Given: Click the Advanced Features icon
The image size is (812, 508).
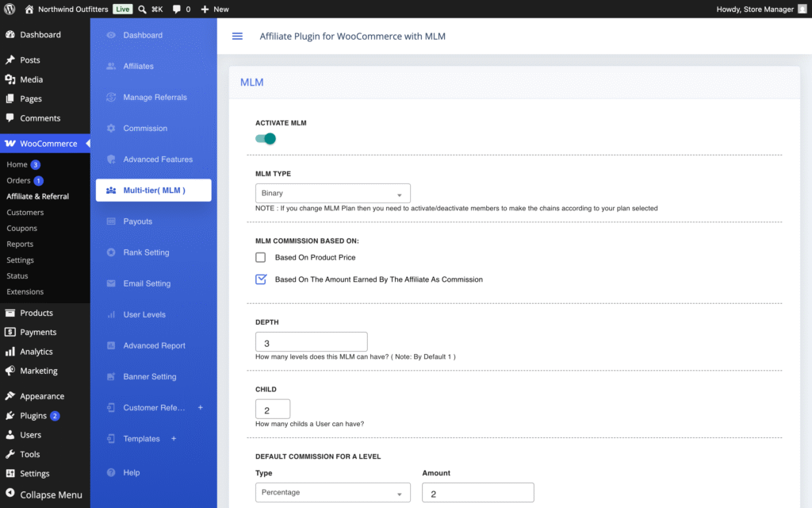Looking at the screenshot, I should point(111,160).
